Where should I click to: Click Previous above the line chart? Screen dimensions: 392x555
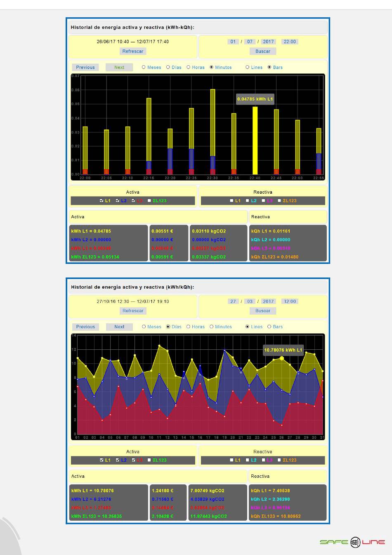[85, 327]
